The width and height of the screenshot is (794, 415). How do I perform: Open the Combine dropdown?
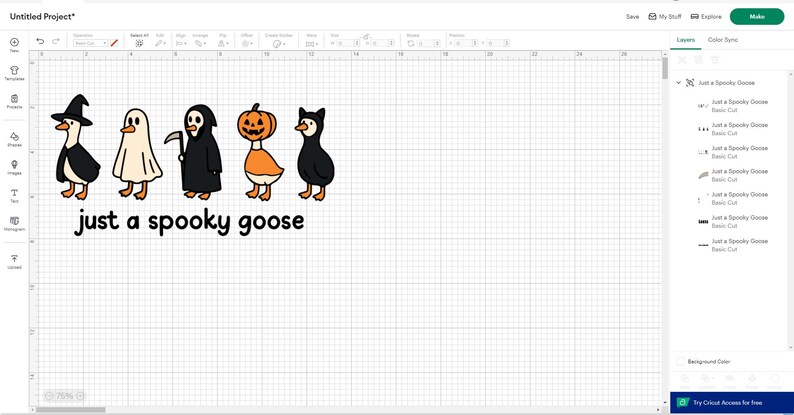(x=707, y=379)
